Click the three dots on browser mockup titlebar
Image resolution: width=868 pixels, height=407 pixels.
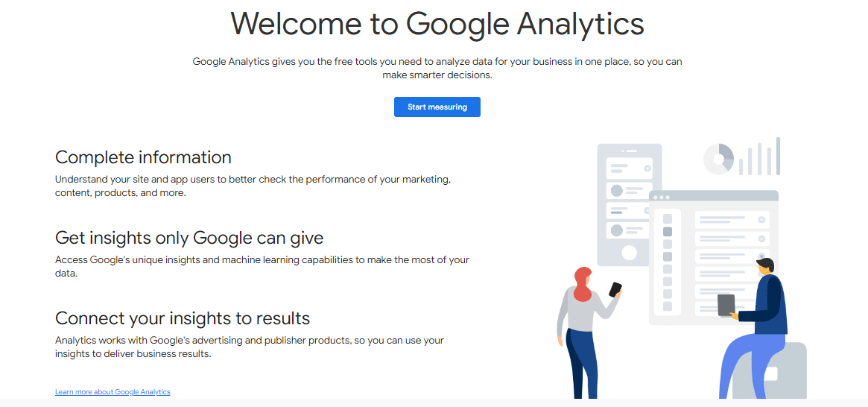[x=660, y=197]
